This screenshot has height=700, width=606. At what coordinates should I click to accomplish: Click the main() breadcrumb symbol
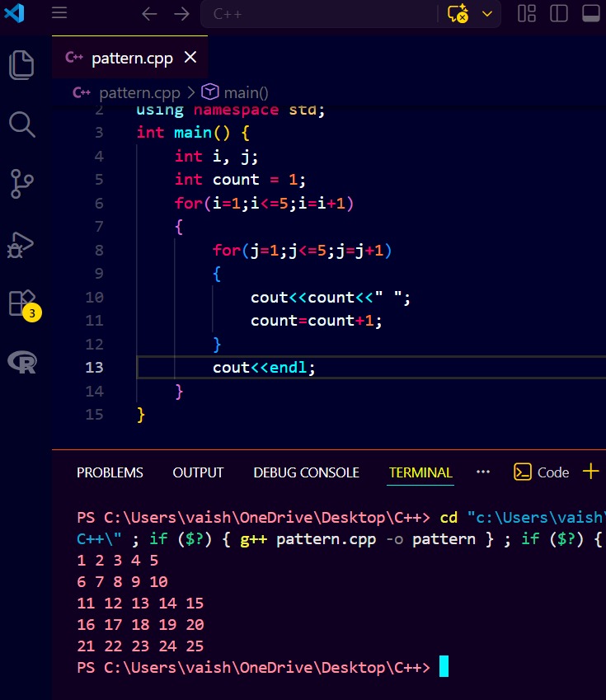point(246,93)
